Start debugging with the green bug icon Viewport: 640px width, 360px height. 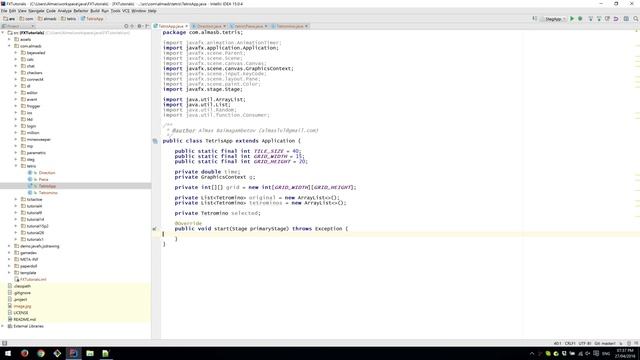[x=580, y=19]
